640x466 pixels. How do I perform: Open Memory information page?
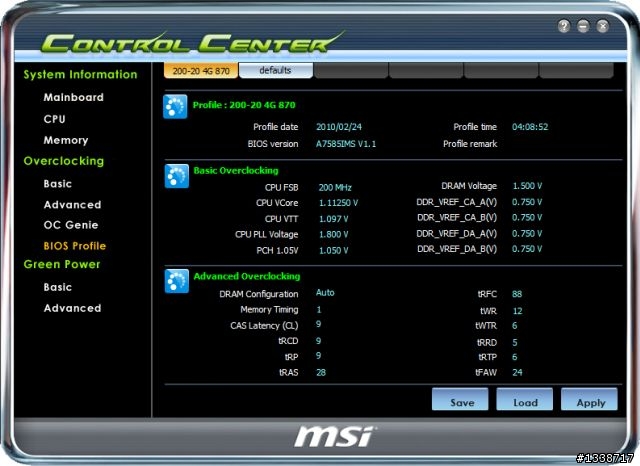pyautogui.click(x=66, y=140)
